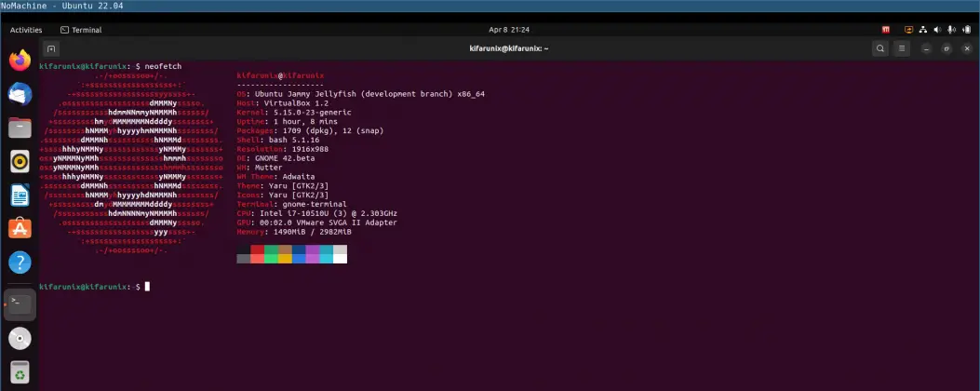
Task: Open the Activities overview
Action: [x=26, y=30]
